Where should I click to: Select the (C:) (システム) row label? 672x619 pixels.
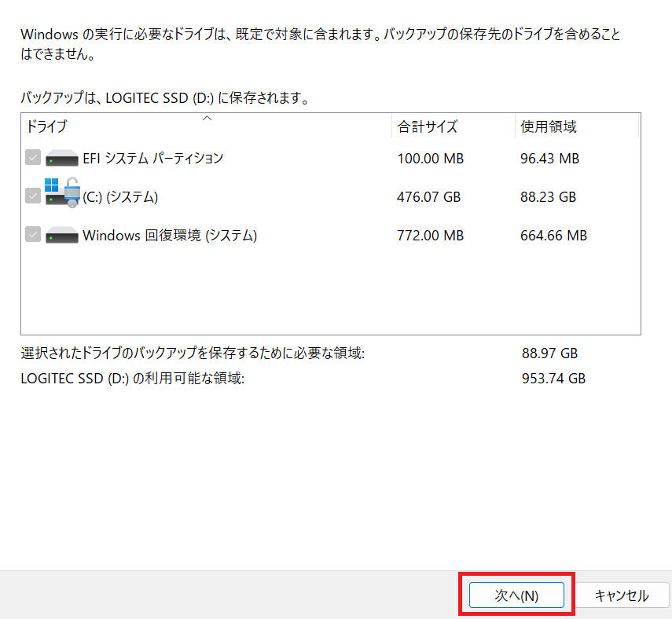[120, 197]
